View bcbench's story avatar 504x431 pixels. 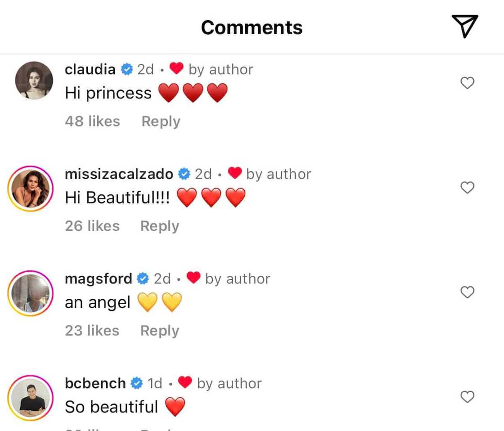click(31, 398)
